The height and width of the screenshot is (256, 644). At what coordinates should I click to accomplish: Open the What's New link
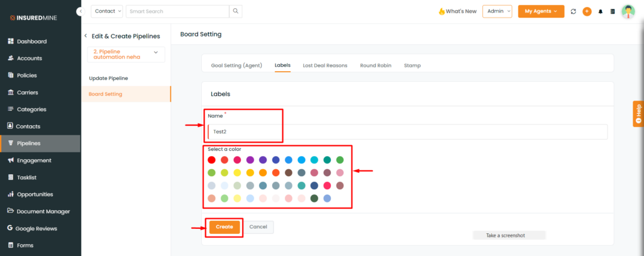458,11
